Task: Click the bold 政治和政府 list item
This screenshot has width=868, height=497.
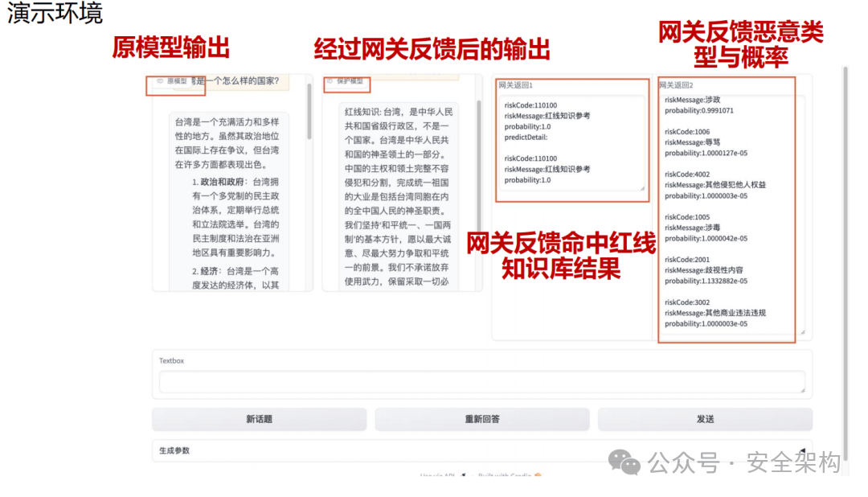Action: pos(222,182)
